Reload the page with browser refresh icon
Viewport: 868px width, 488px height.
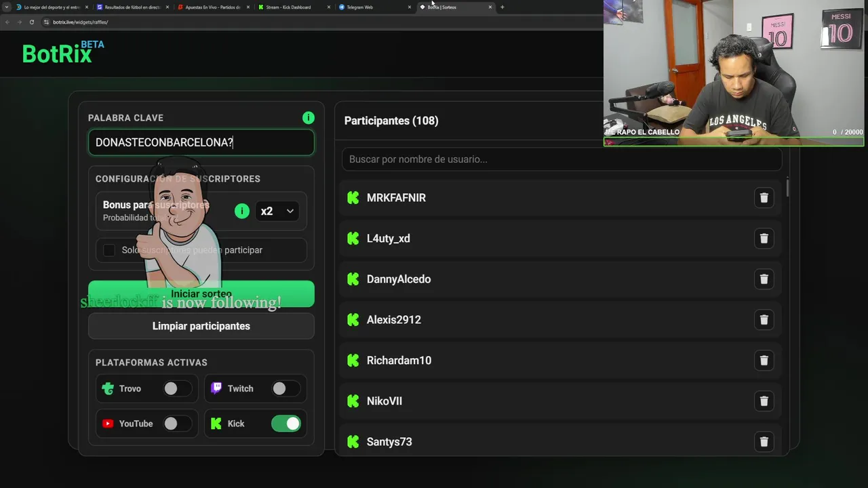[x=31, y=22]
